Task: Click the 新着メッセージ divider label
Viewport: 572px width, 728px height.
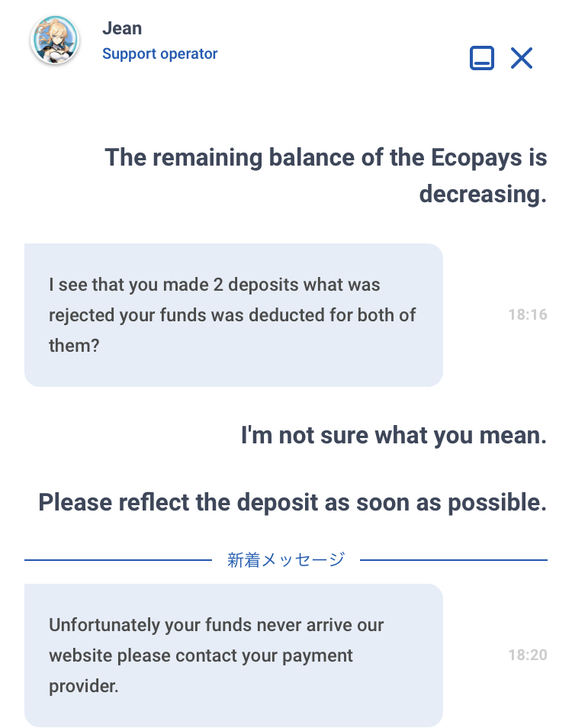Action: tap(286, 560)
